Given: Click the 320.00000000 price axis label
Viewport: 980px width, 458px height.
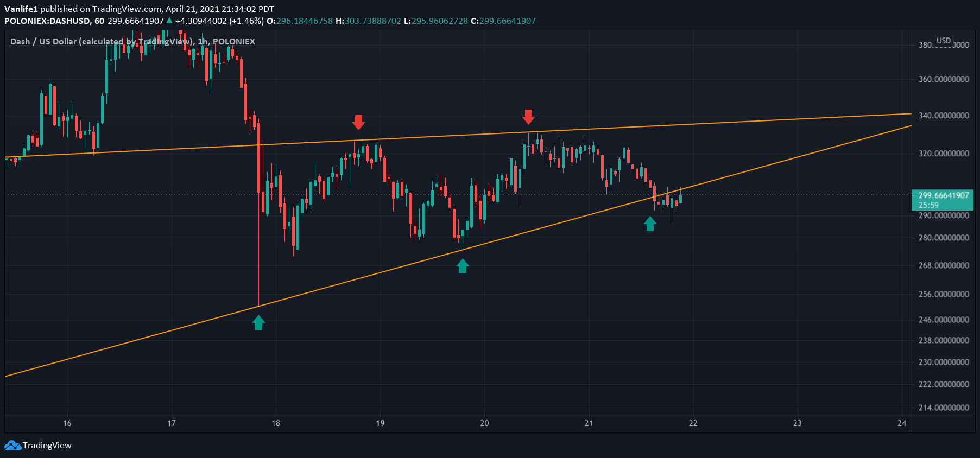Looking at the screenshot, I should point(944,154).
